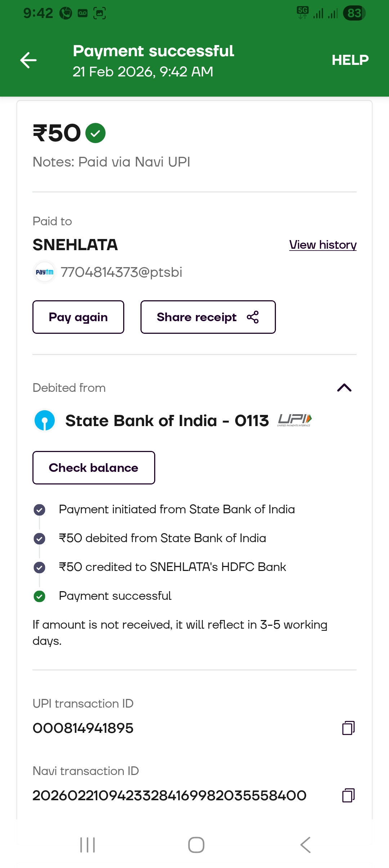Viewport: 389px width, 868px height.
Task: Tap the Paytm logo beside UPI address
Action: [x=45, y=272]
